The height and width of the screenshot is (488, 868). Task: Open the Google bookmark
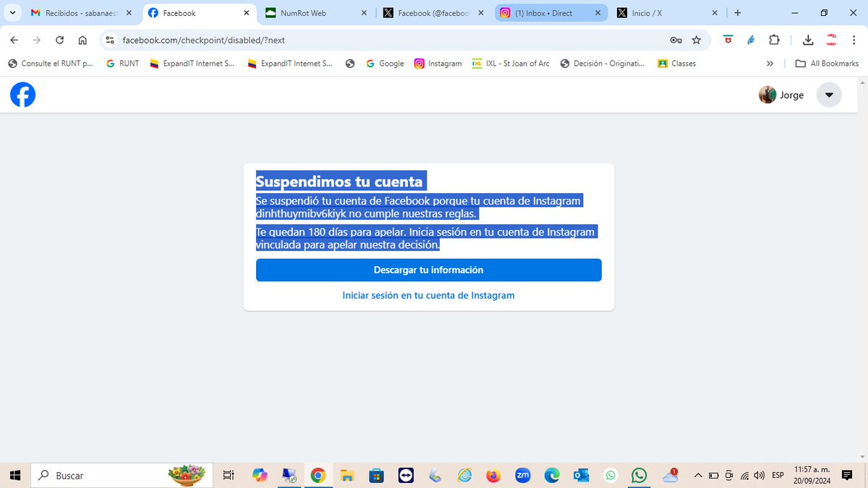(385, 64)
